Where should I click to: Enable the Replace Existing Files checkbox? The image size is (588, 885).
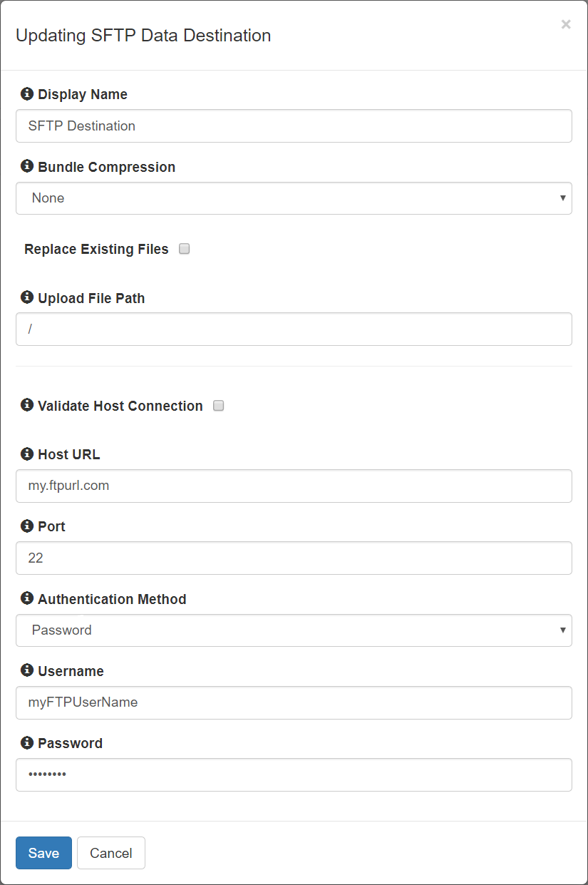pos(185,249)
